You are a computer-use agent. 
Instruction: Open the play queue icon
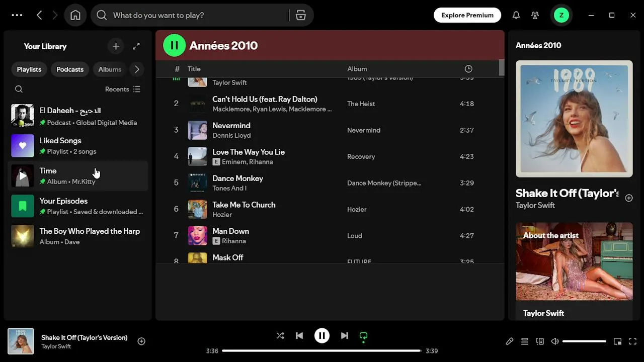[525, 341]
